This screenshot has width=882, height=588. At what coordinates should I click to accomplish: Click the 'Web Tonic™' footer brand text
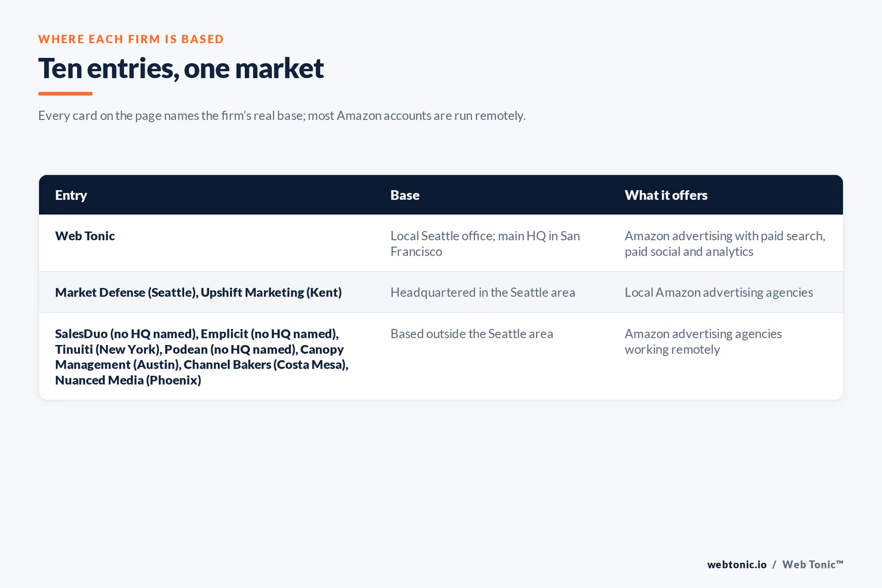click(x=813, y=564)
